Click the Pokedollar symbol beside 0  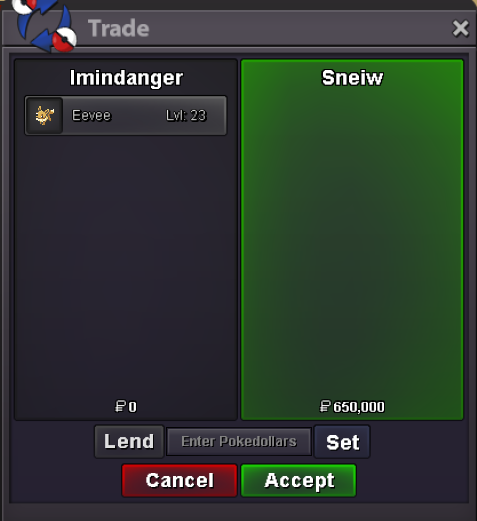click(120, 407)
